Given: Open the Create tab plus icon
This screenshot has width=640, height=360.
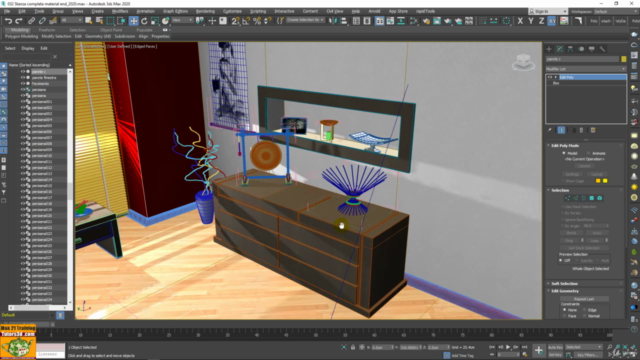Looking at the screenshot, I should click(549, 49).
